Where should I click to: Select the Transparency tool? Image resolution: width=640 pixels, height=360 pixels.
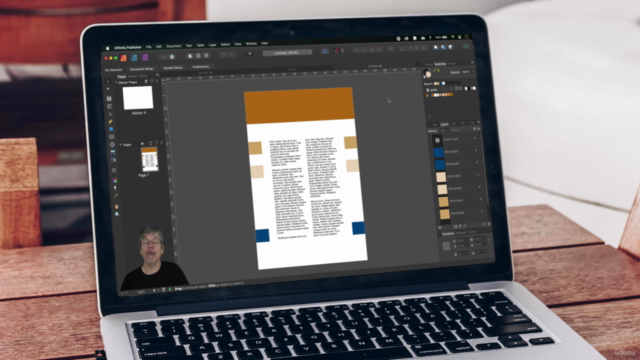click(115, 188)
